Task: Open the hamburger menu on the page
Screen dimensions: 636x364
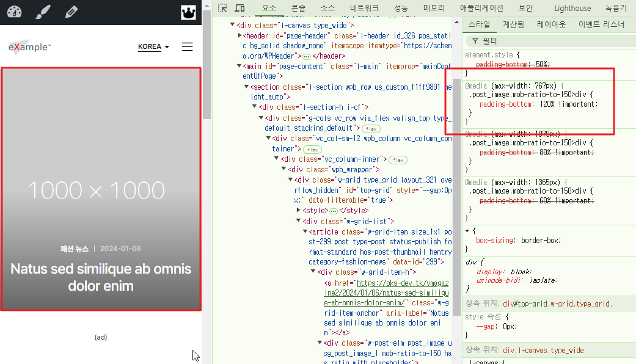Action: tap(187, 46)
